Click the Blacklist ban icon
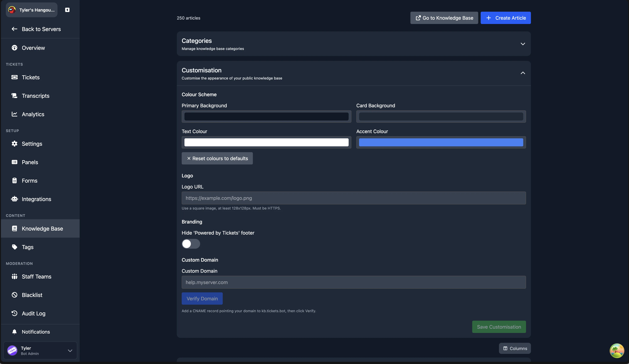This screenshot has height=364, width=629. [x=14, y=295]
